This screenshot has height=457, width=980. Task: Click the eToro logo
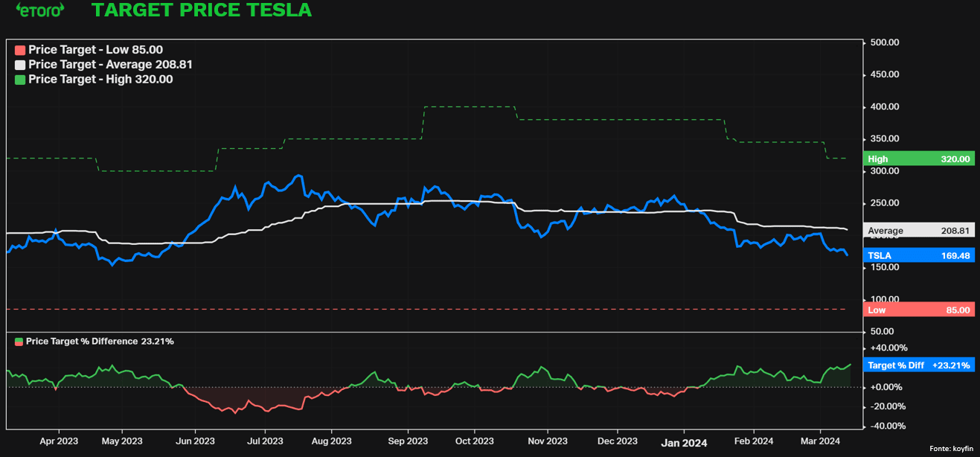pos(40,10)
